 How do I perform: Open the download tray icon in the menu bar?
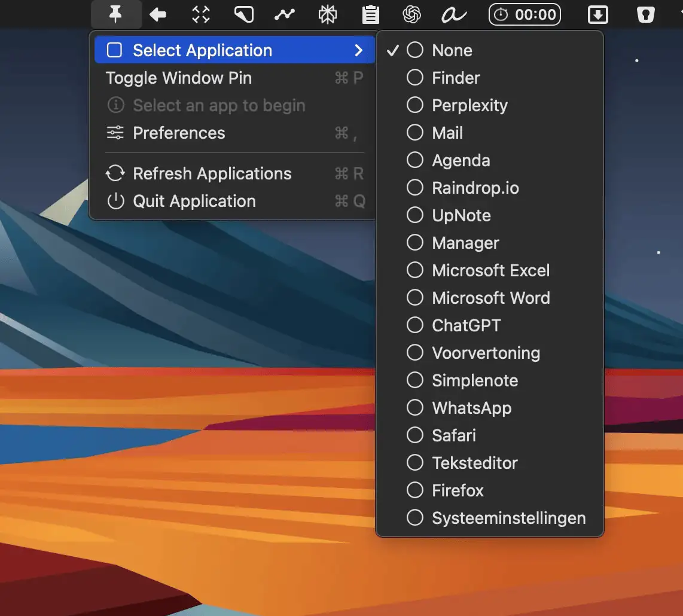click(598, 15)
